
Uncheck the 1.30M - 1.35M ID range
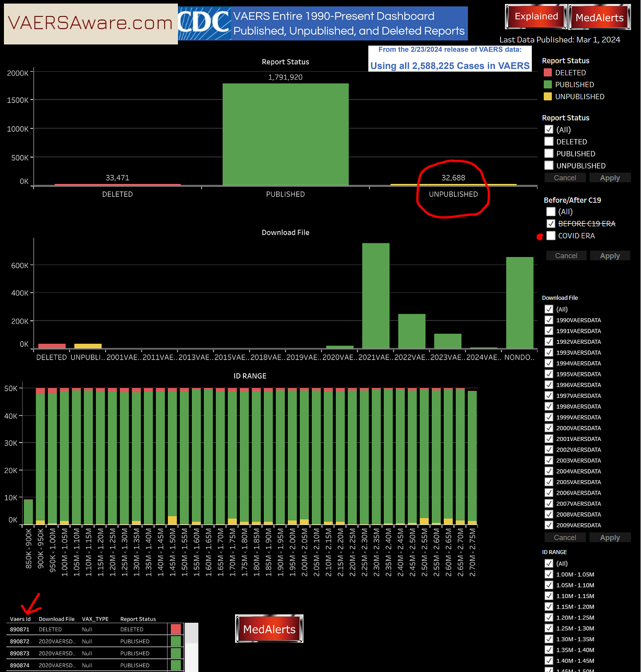(x=549, y=639)
